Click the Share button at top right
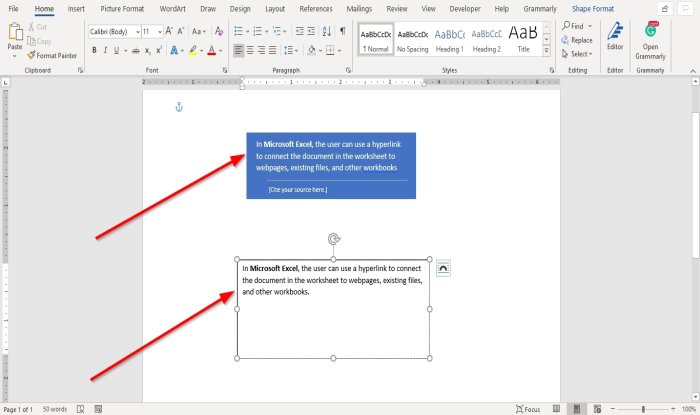 coord(665,8)
